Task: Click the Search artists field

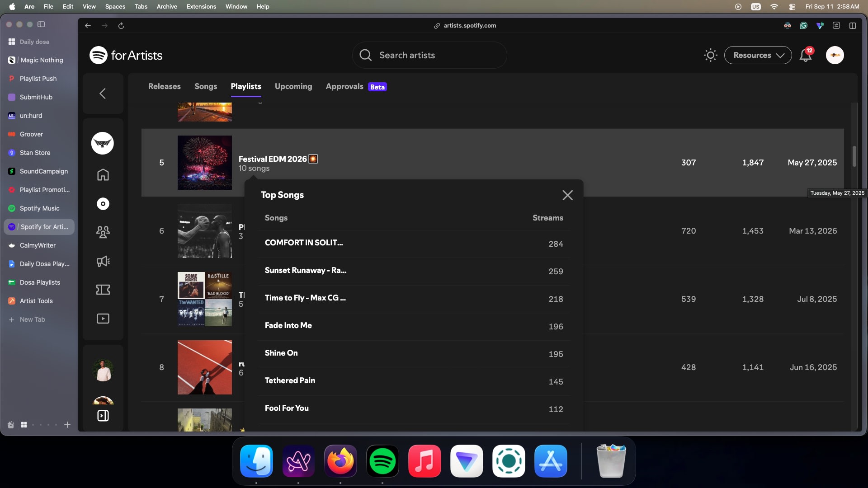Action: point(429,55)
